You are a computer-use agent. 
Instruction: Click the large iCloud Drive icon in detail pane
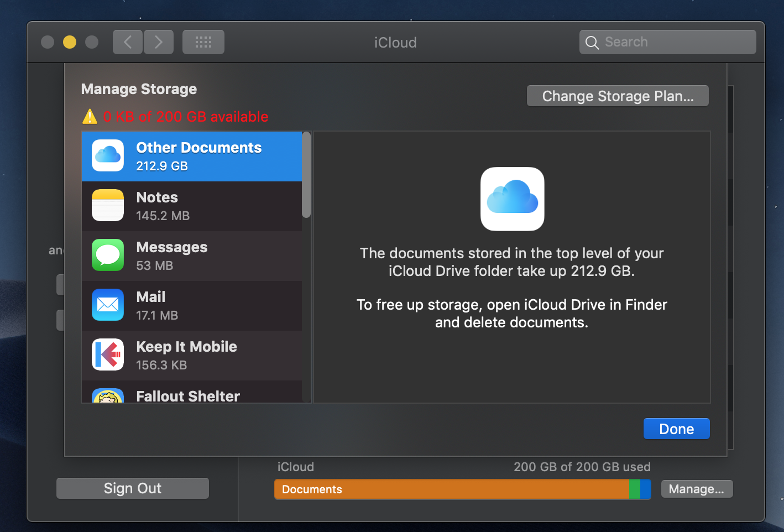(x=513, y=199)
